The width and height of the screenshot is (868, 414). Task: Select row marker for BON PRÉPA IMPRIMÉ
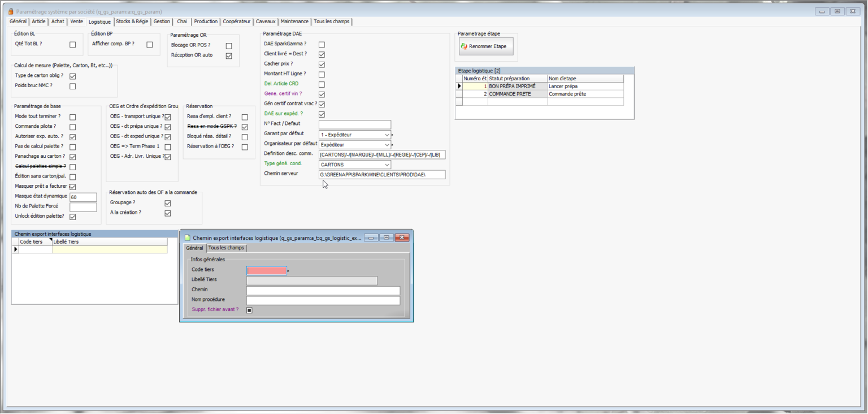pos(459,86)
